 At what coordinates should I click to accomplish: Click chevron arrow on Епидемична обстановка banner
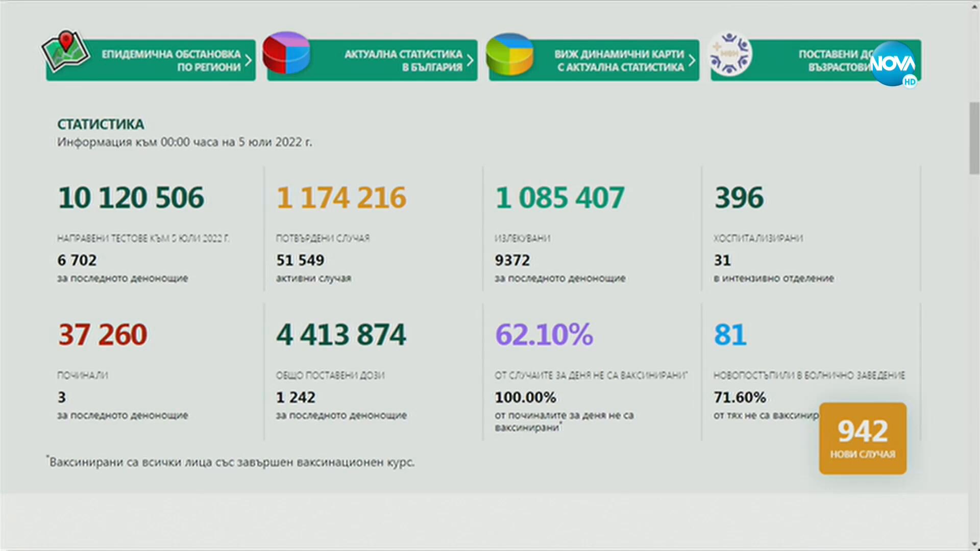tap(248, 61)
